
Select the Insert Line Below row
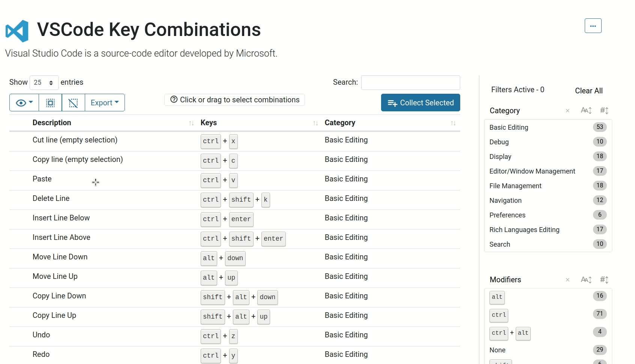(x=235, y=220)
